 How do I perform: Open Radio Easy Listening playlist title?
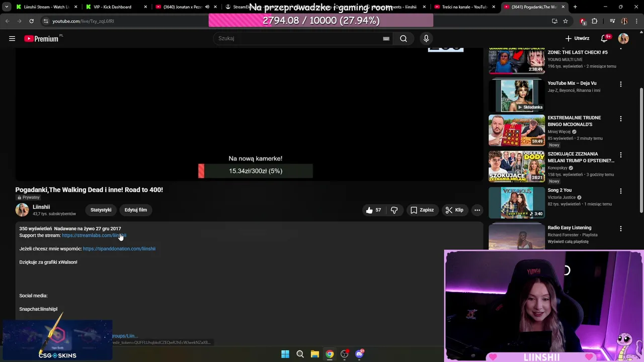(x=569, y=228)
